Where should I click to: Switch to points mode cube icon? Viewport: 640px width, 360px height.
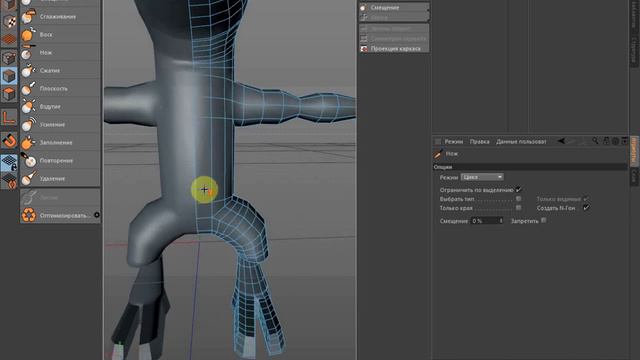(9, 58)
